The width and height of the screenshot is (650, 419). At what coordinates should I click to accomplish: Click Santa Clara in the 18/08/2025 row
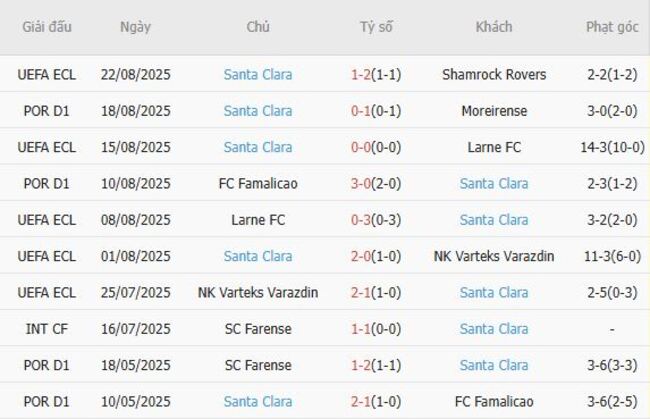click(x=258, y=111)
